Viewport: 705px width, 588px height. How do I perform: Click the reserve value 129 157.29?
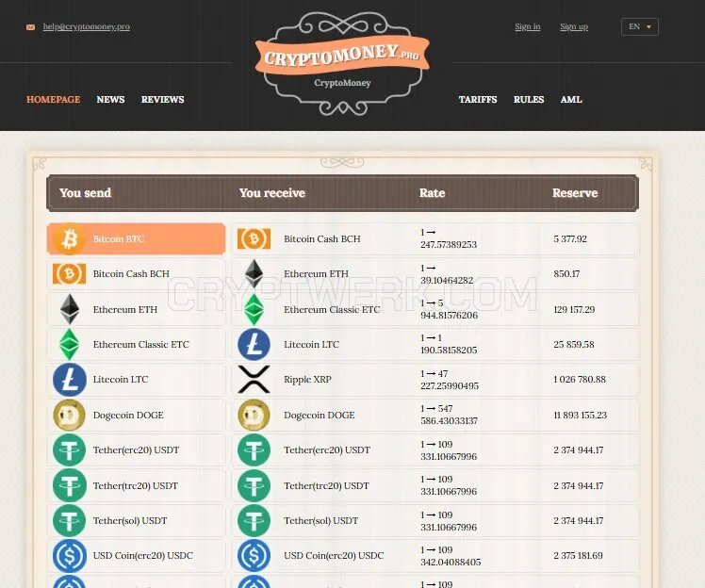[x=574, y=309]
